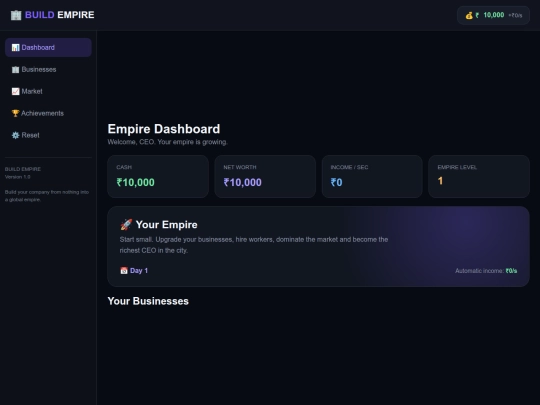Image resolution: width=540 pixels, height=405 pixels.
Task: Click the Your Empire heading
Action: point(167,225)
